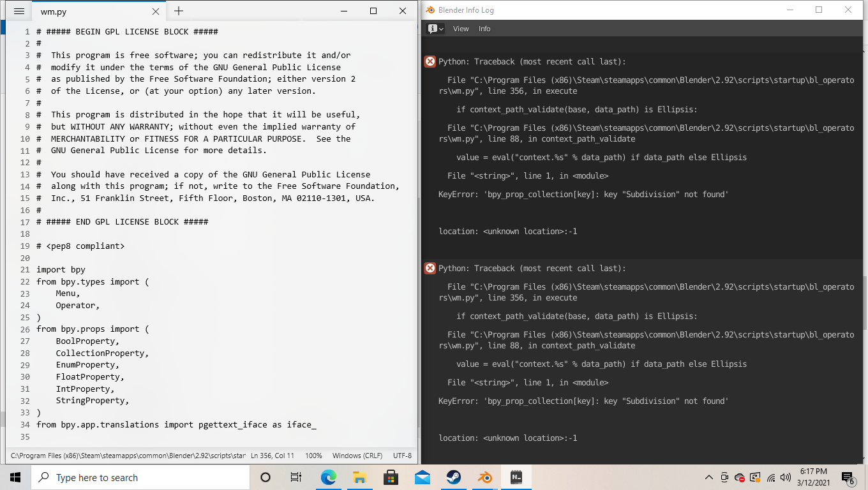Launch Microsoft Edge from the taskbar
Screen dimensions: 868x490
tap(328, 477)
